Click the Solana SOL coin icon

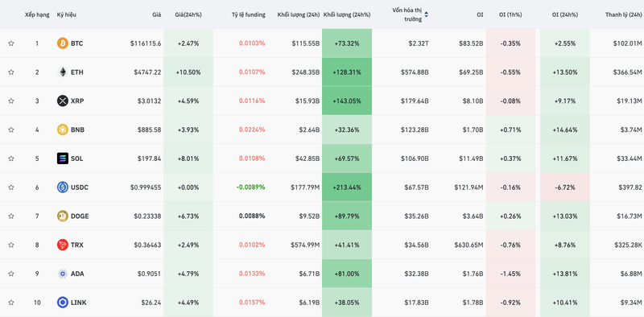tap(63, 158)
